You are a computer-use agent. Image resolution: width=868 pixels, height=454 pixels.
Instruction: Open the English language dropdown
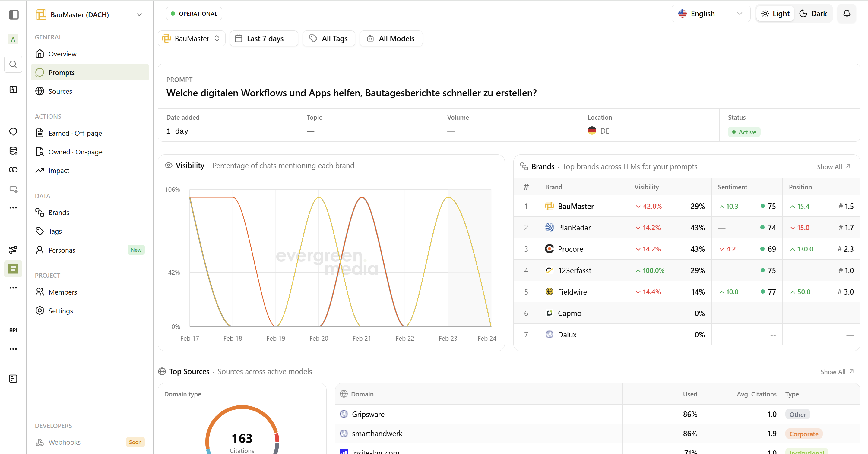pos(710,14)
